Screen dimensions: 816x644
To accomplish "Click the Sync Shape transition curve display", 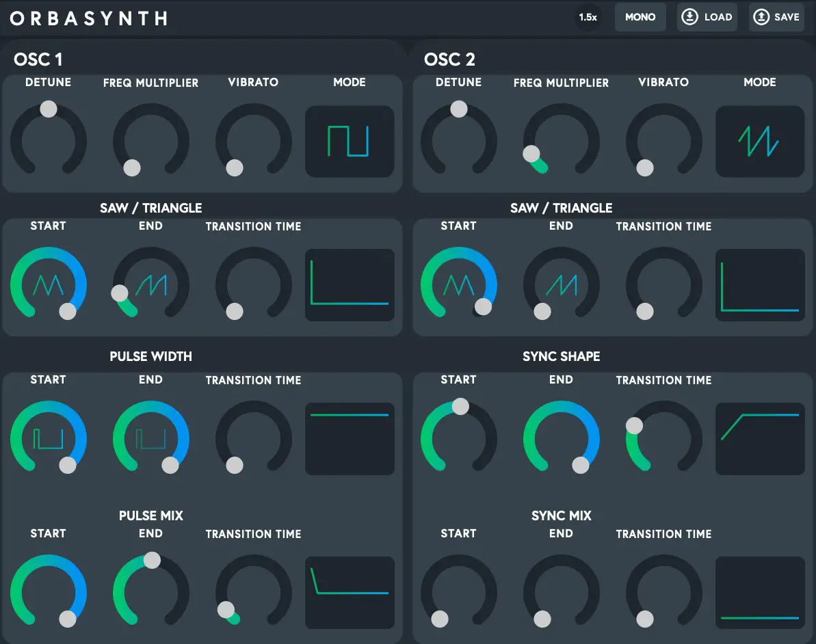I will click(760, 438).
